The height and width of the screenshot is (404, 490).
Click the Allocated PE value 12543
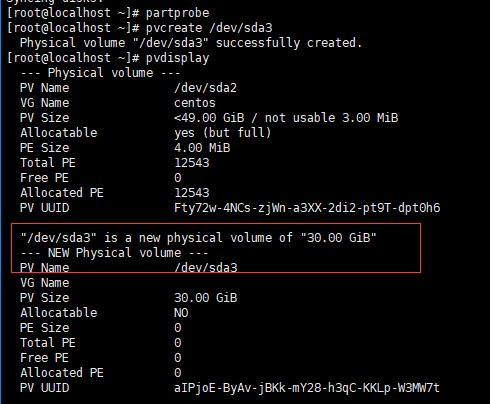(192, 193)
